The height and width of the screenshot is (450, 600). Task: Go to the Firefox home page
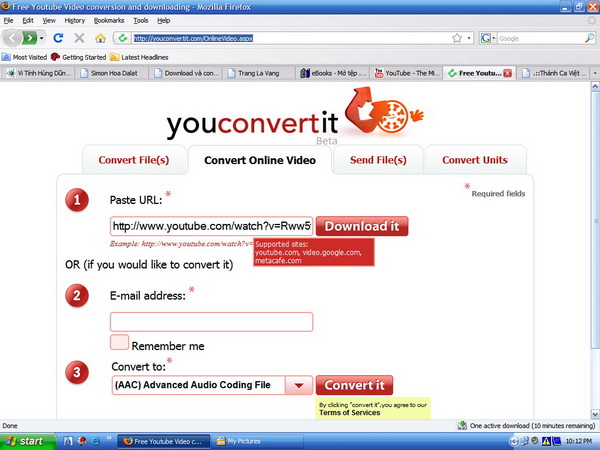pos(100,38)
